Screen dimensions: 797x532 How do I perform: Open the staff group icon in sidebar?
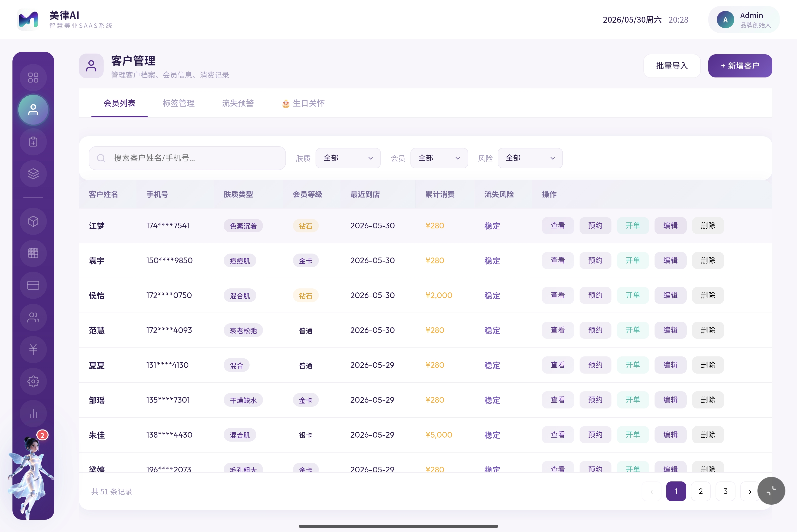pyautogui.click(x=33, y=317)
